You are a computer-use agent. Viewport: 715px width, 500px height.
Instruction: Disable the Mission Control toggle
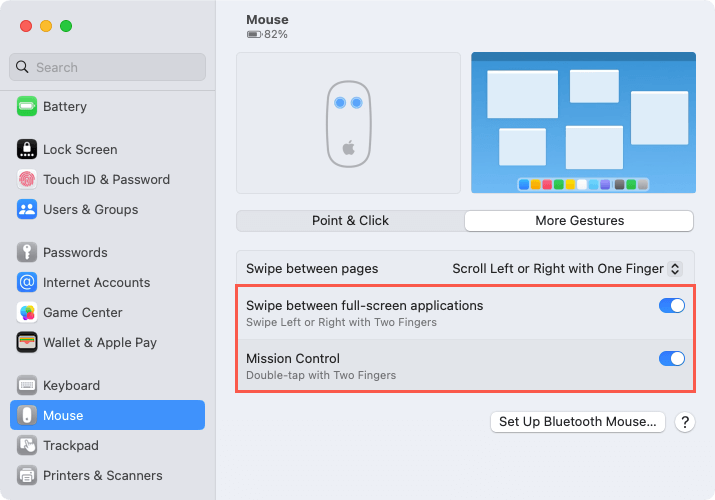click(671, 358)
